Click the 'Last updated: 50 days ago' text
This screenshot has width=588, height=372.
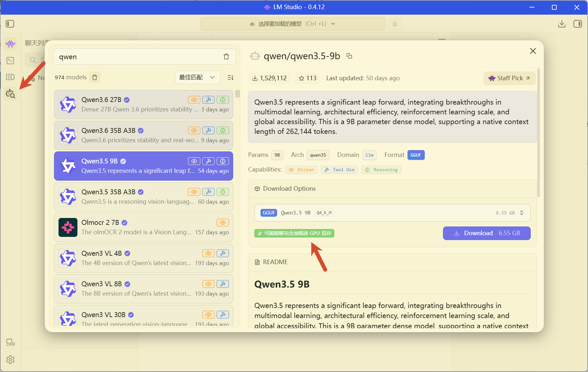363,78
